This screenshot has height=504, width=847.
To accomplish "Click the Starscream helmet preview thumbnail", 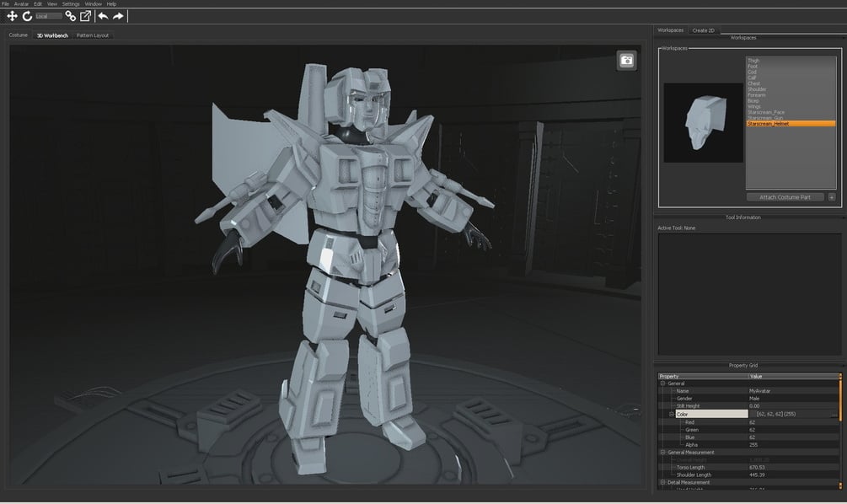I will click(x=704, y=122).
